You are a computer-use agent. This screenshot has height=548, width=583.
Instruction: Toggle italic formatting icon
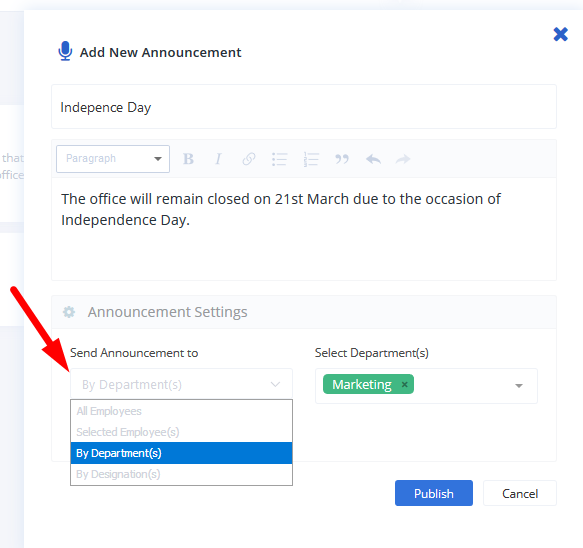click(x=218, y=159)
